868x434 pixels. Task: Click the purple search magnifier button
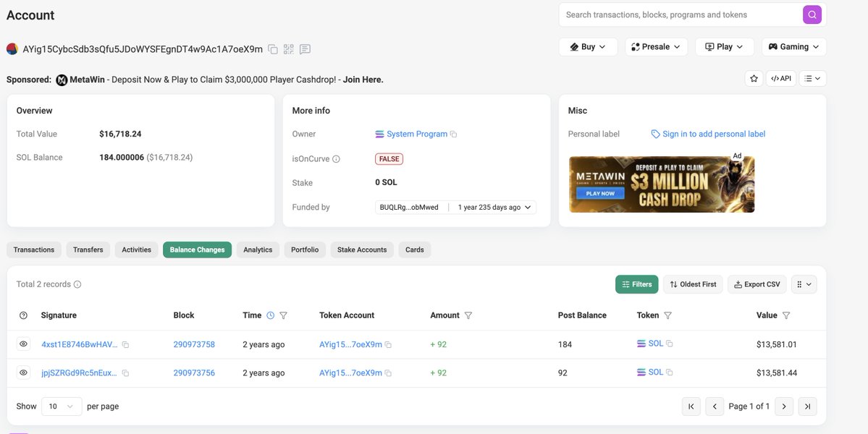tap(812, 15)
